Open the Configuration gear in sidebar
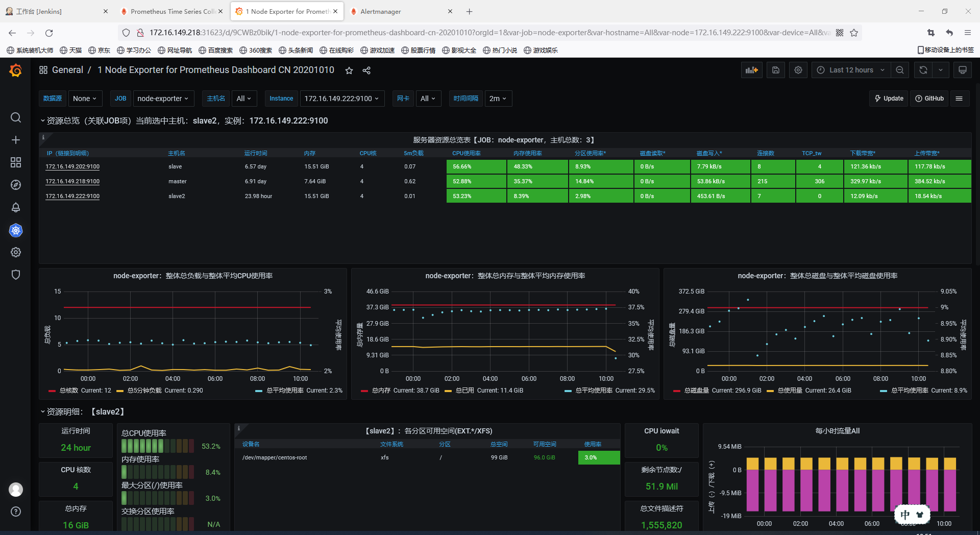The width and height of the screenshot is (980, 535). [x=16, y=252]
